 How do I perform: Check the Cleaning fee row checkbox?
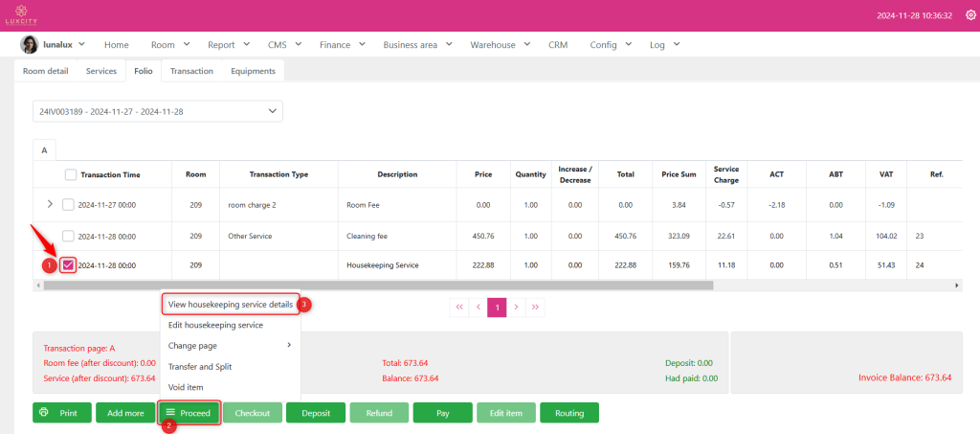coord(68,236)
